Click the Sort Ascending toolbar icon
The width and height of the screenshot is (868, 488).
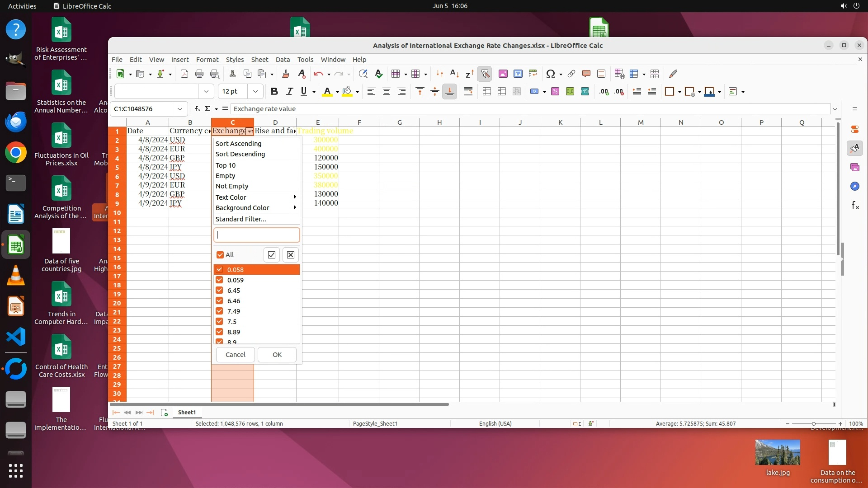454,74
